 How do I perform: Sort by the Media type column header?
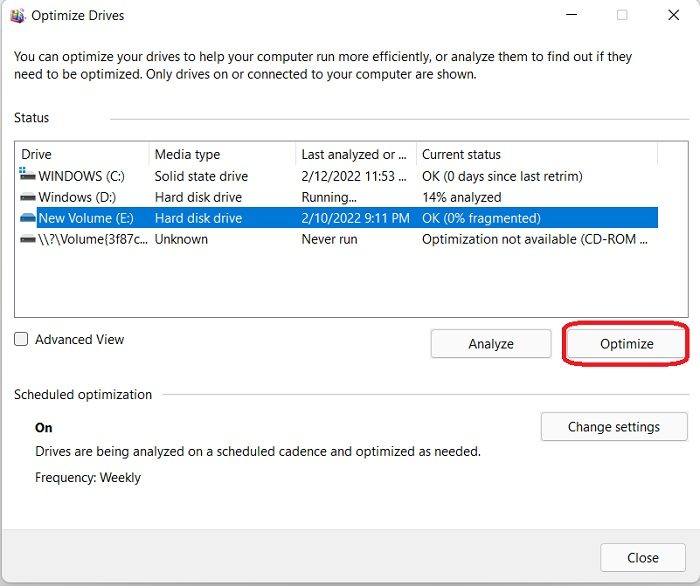point(222,154)
